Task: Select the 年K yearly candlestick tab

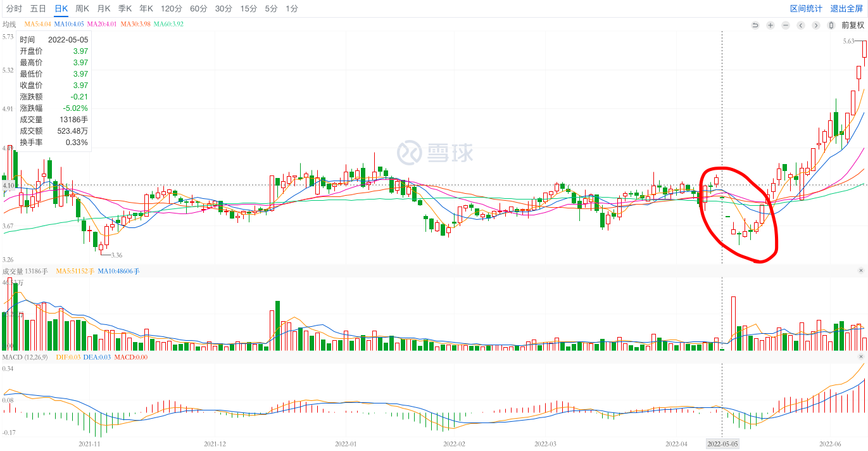Action: pos(146,8)
